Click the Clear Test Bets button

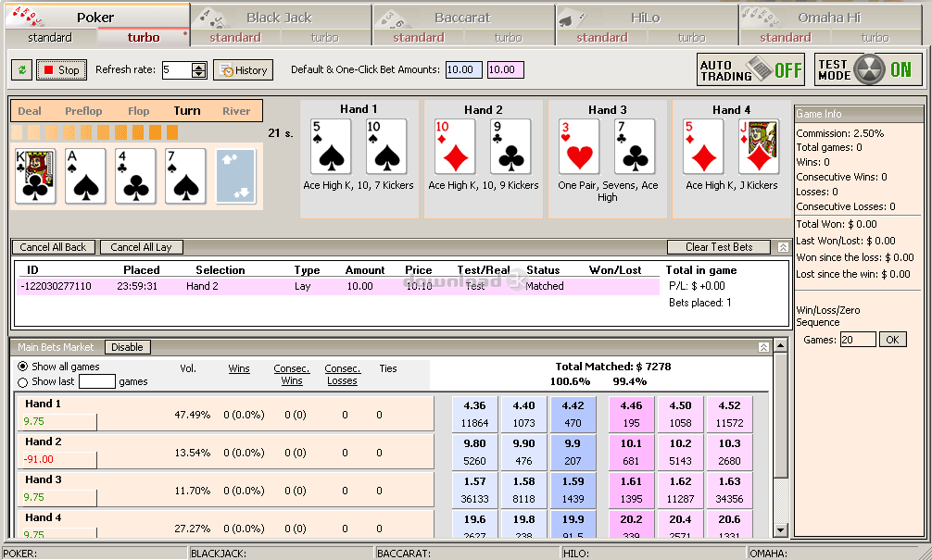click(719, 247)
